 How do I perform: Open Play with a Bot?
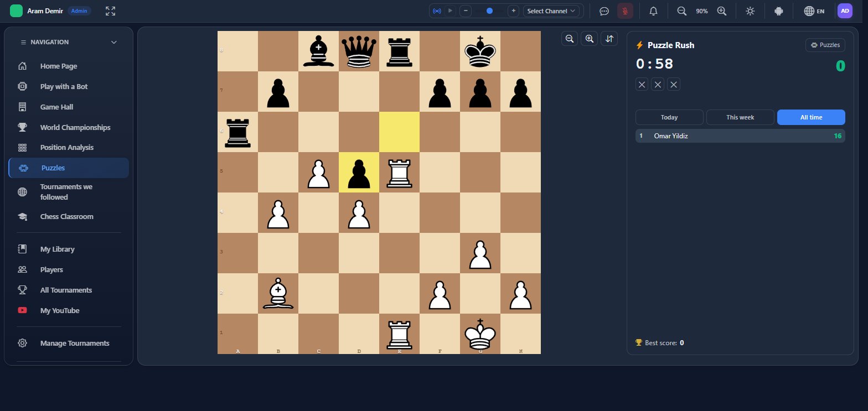69,87
